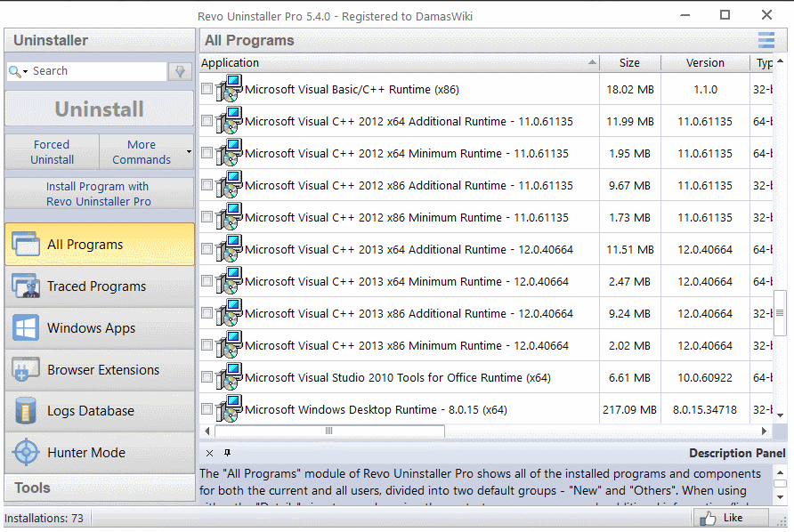The width and height of the screenshot is (794, 532).
Task: Click scroll right arrow of program list
Action: click(764, 431)
